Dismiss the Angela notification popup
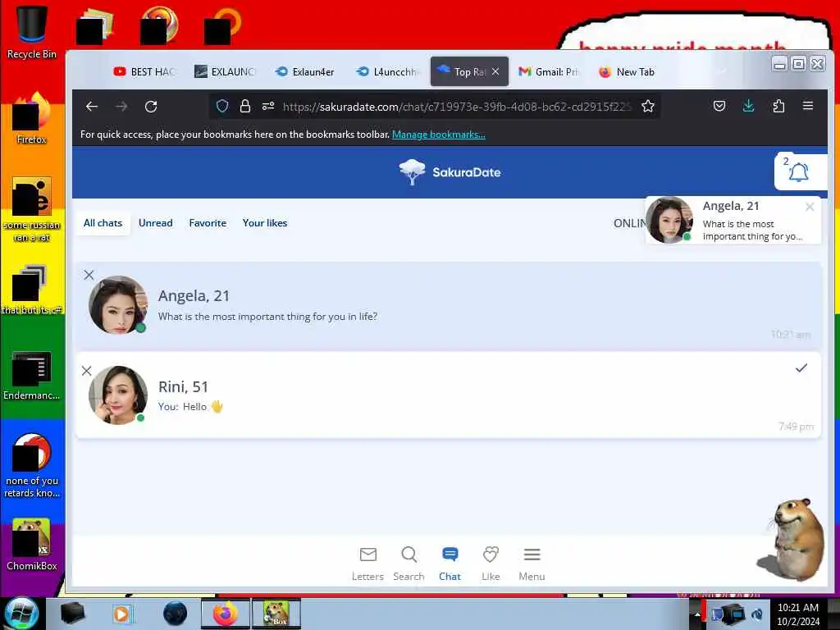 pyautogui.click(x=810, y=207)
